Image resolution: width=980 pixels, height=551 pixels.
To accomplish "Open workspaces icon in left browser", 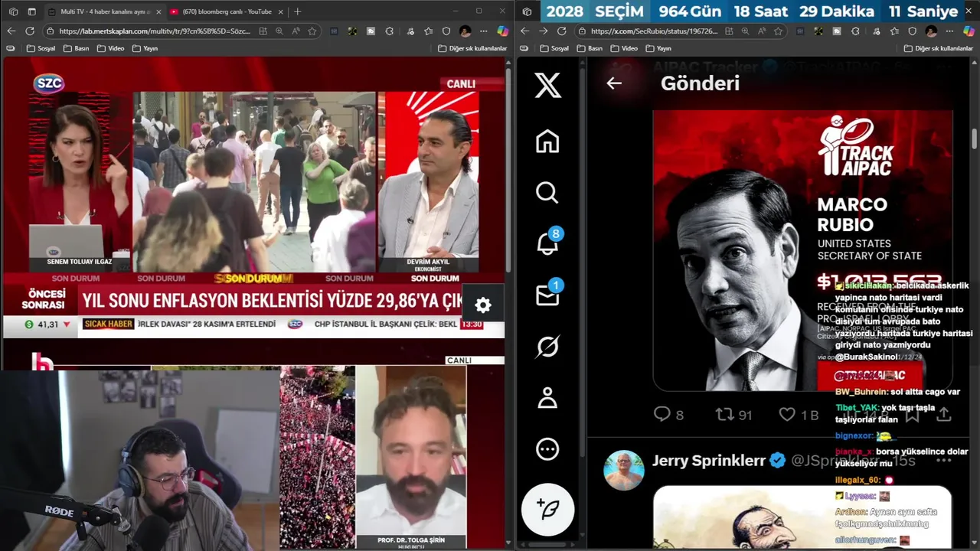I will tap(13, 11).
